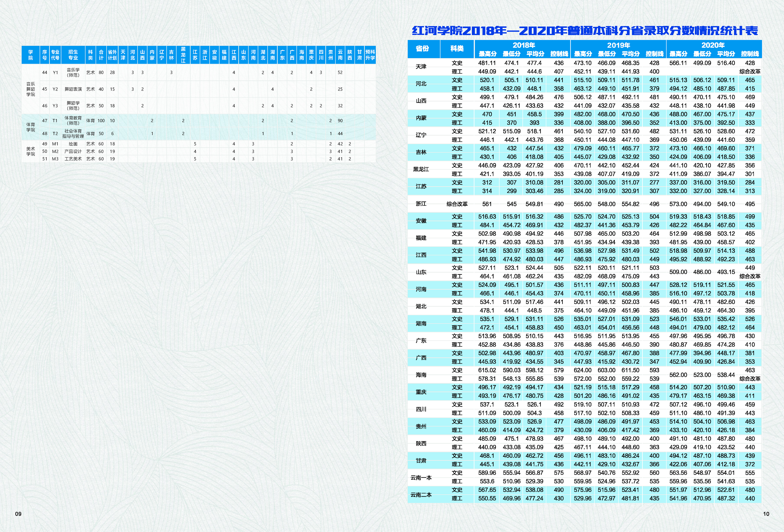Click the 合计 value 100 in row 47
This screenshot has height=532, width=784.
(101, 121)
